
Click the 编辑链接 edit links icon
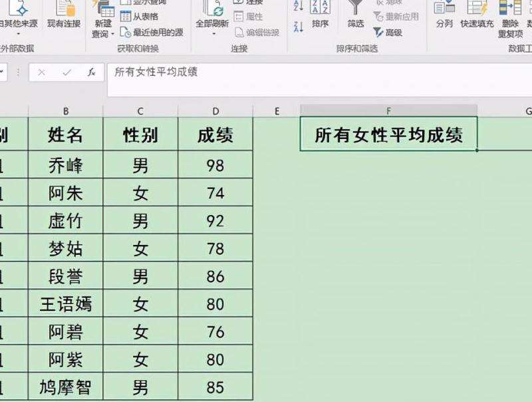point(239,32)
